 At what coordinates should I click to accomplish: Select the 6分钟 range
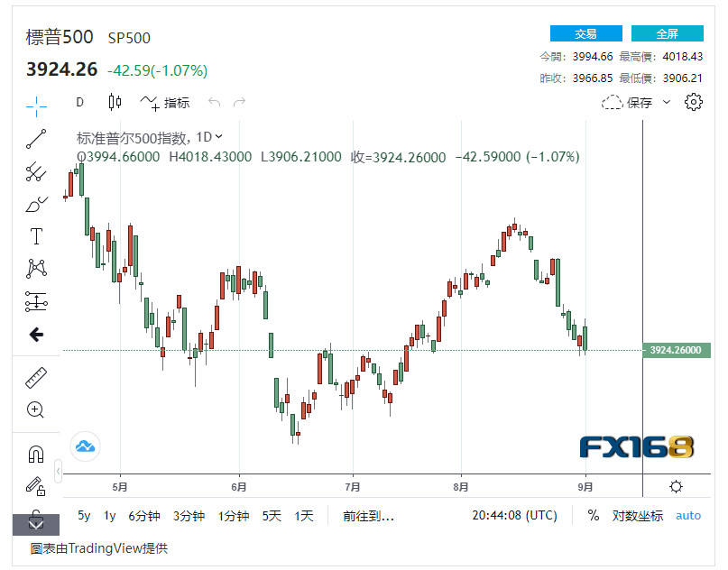coord(144,516)
